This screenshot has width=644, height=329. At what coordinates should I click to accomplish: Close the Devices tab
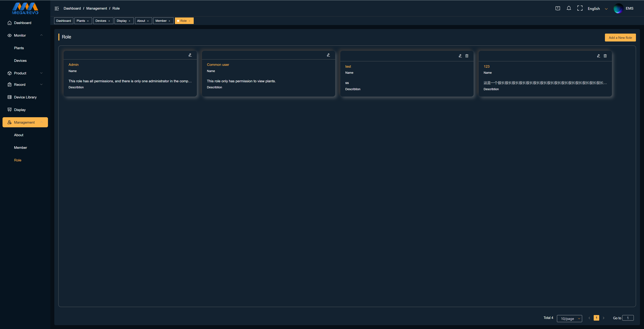point(109,21)
